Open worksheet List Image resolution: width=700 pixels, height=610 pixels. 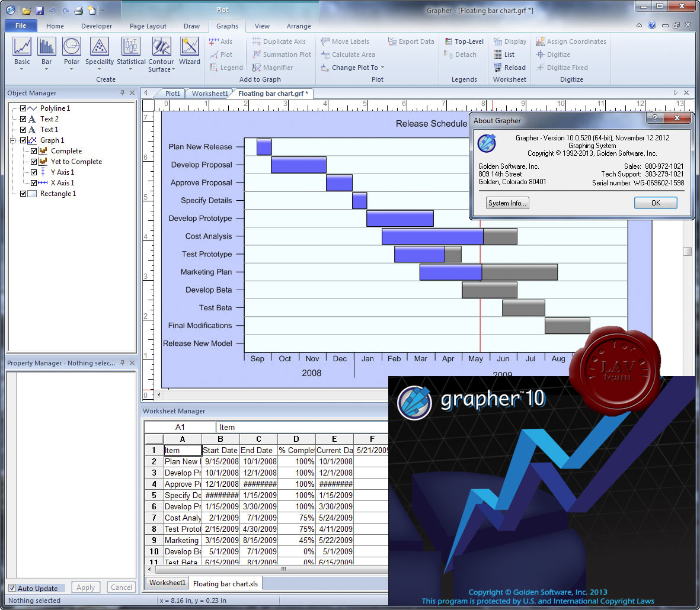(x=504, y=54)
